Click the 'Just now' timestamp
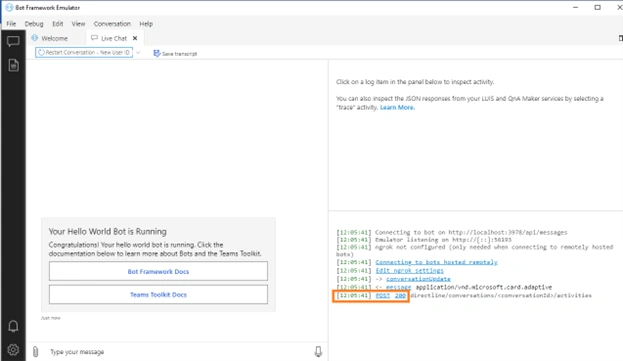 (x=50, y=318)
